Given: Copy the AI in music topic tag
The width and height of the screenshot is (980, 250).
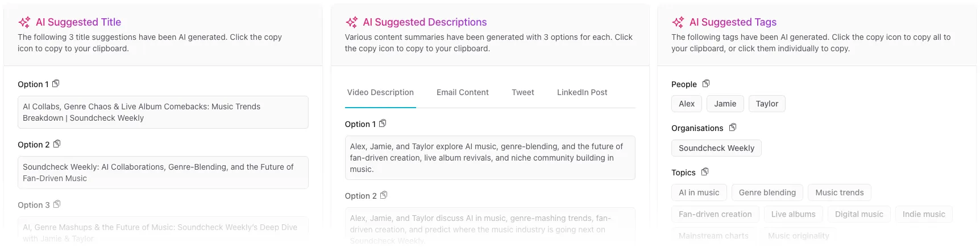Looking at the screenshot, I should 699,192.
